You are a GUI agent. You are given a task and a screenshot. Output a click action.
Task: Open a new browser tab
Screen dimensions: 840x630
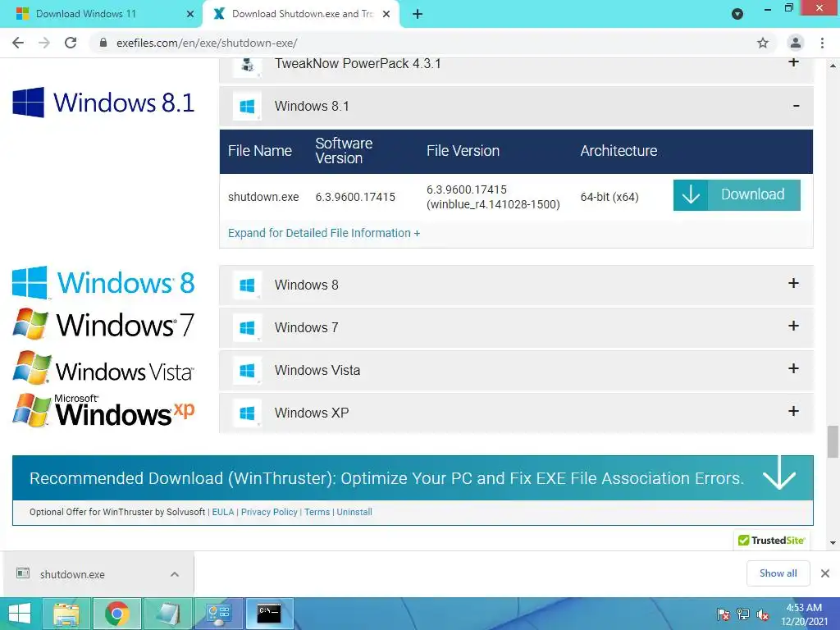(418, 15)
